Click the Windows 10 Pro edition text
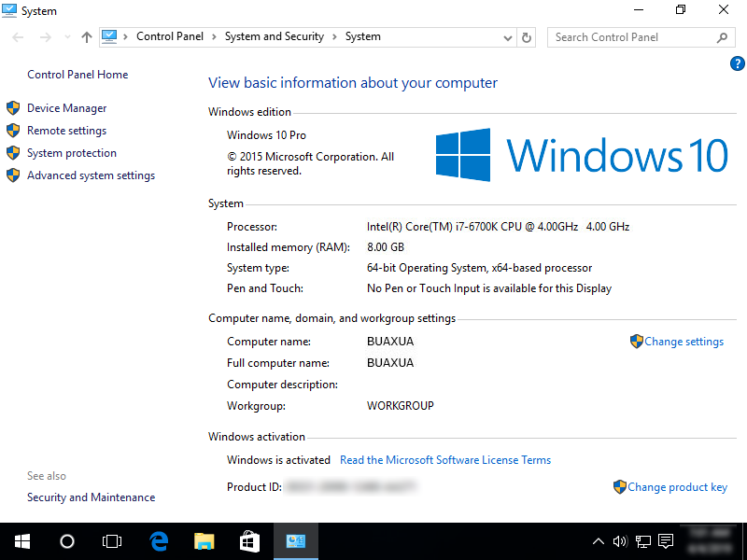This screenshot has height=560, width=747. [266, 135]
